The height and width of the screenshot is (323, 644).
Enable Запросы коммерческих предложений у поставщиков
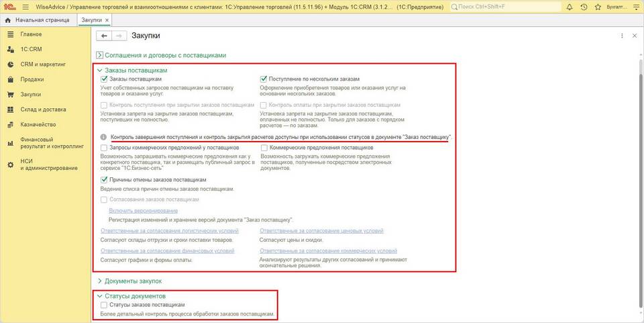click(x=104, y=148)
